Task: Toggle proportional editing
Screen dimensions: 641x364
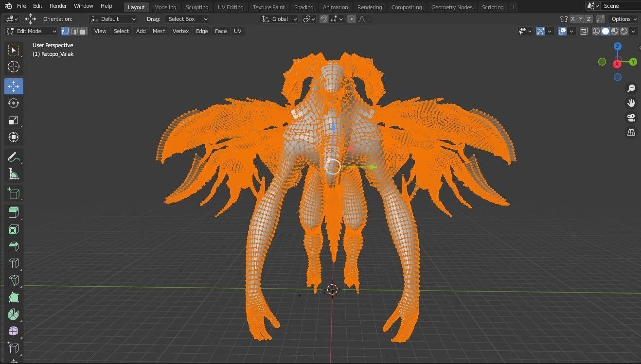Action: (352, 19)
